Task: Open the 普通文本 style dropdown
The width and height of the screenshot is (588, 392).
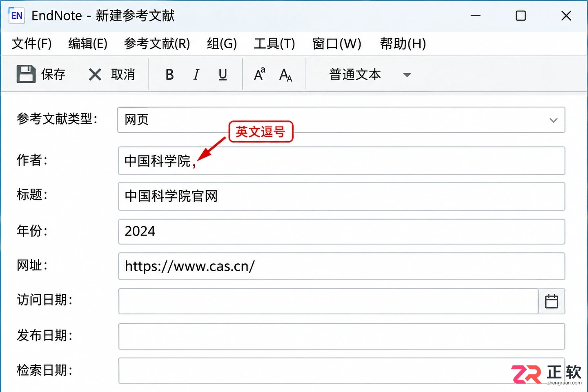Action: click(370, 74)
